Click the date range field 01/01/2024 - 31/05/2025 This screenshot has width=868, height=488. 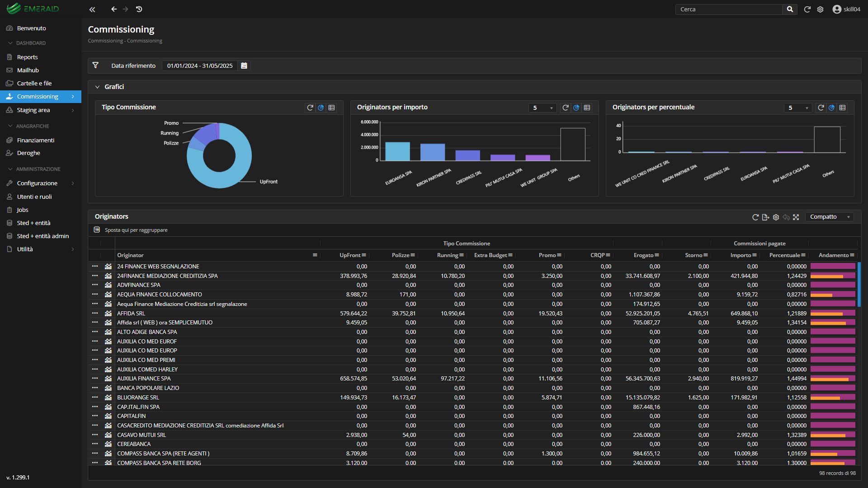pyautogui.click(x=200, y=66)
